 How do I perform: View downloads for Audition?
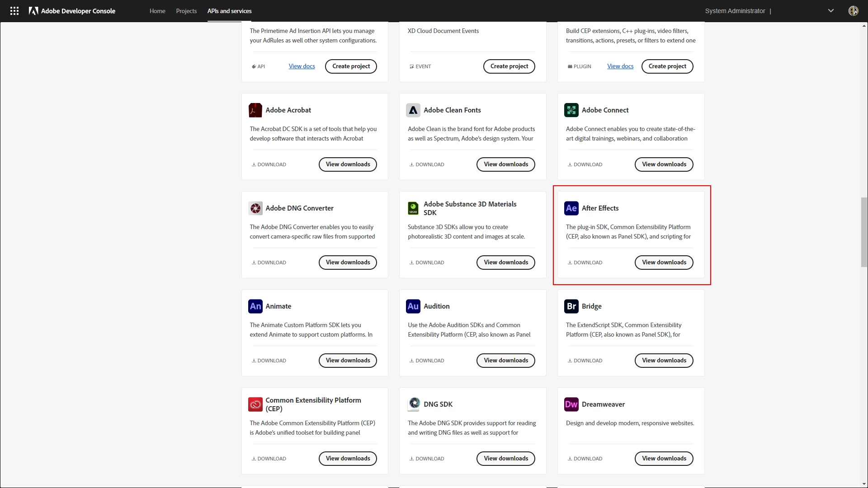coord(506,361)
